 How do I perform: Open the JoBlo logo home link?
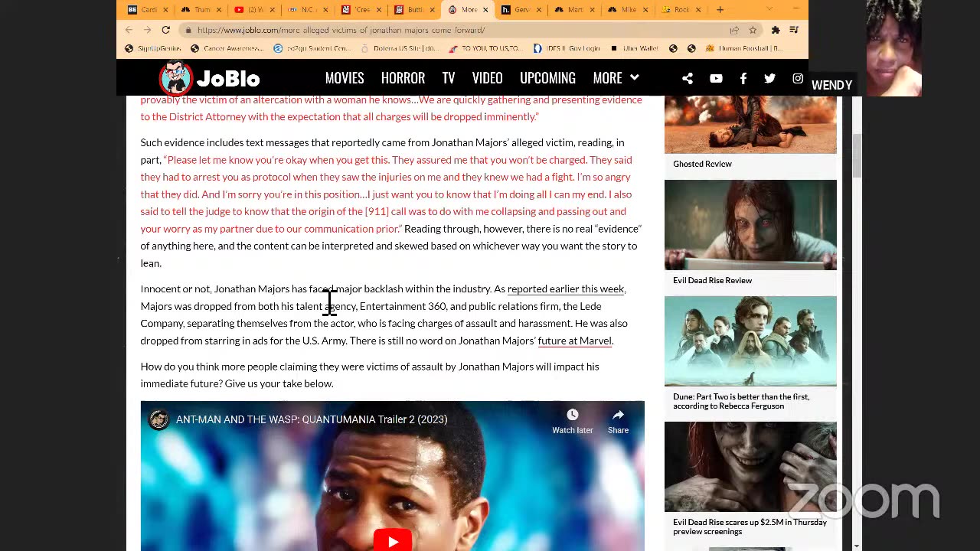coord(210,78)
